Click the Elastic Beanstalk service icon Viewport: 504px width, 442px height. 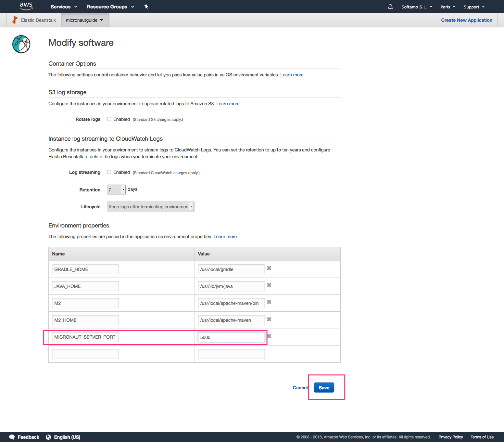click(x=15, y=20)
